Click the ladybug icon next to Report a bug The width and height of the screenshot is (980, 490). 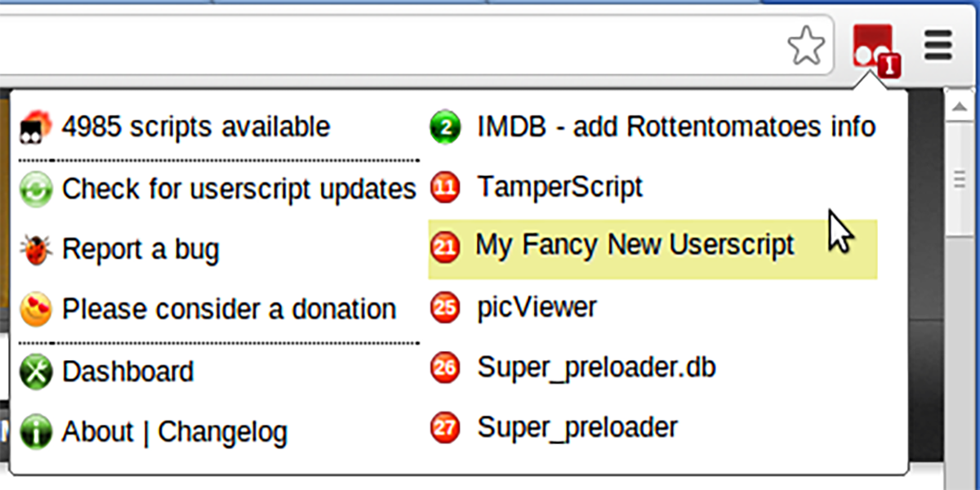[x=36, y=250]
